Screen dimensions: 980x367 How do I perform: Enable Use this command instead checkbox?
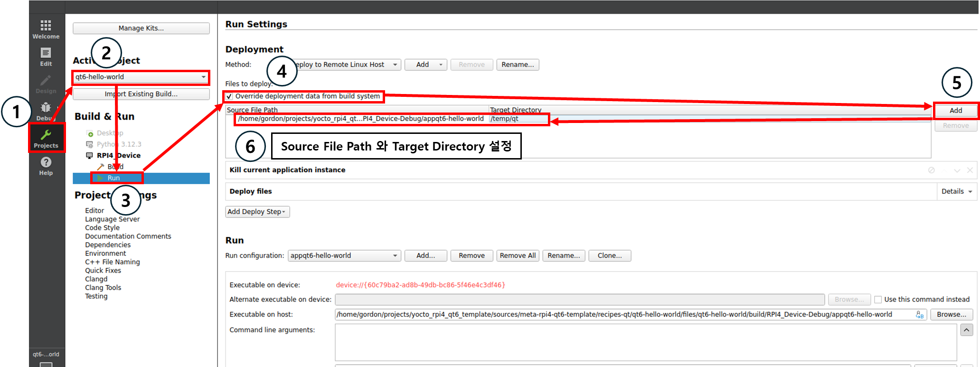[878, 300]
